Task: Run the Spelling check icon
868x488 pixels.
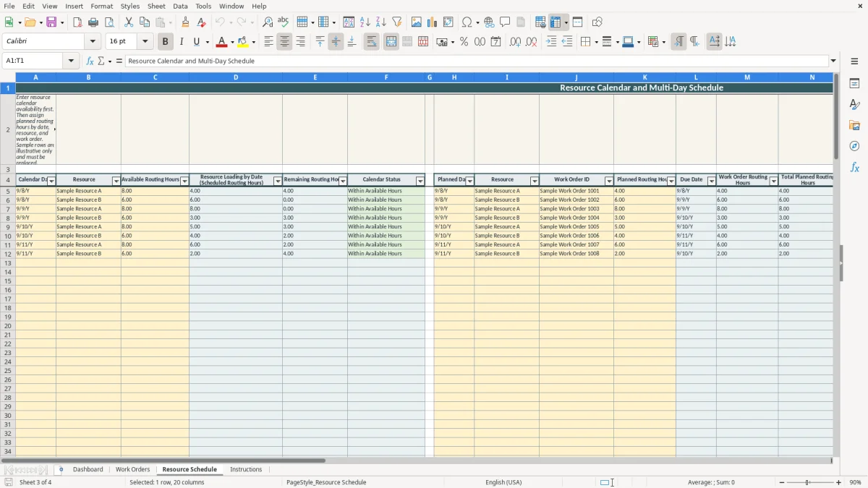Action: [x=283, y=22]
